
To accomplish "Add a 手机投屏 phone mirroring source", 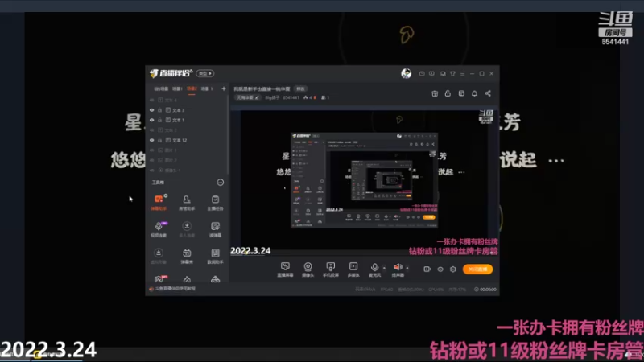I will [330, 269].
